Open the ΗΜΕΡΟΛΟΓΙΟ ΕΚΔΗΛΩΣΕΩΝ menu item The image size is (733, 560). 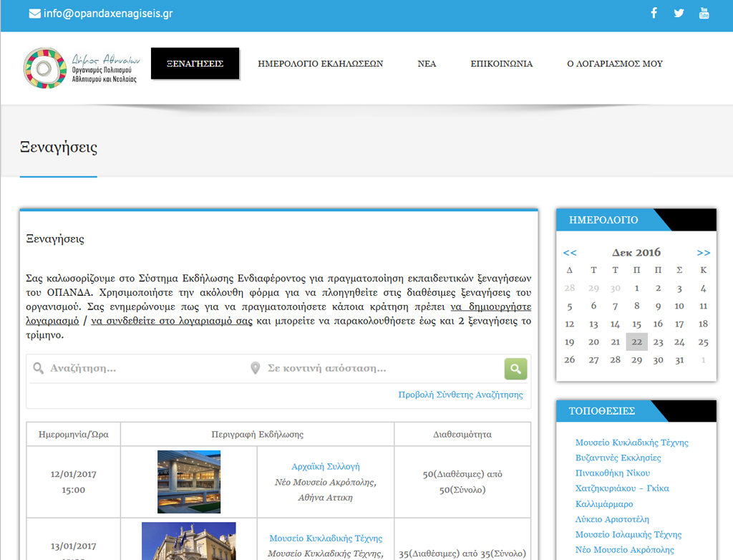[320, 64]
